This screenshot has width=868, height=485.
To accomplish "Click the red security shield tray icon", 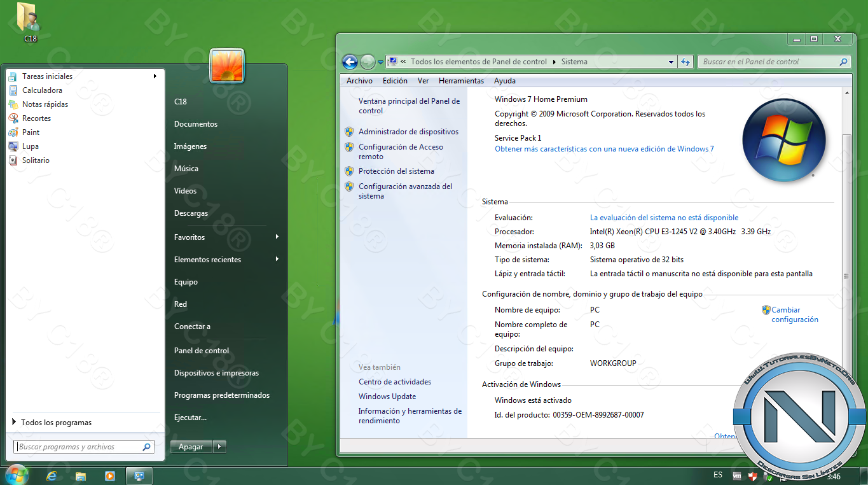I will coord(752,476).
